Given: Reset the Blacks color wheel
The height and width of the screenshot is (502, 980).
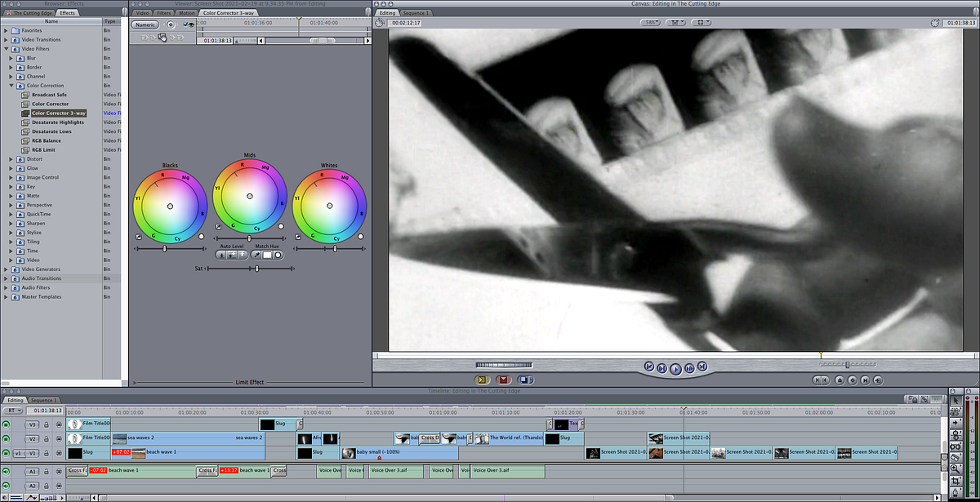Looking at the screenshot, I should tap(201, 237).
